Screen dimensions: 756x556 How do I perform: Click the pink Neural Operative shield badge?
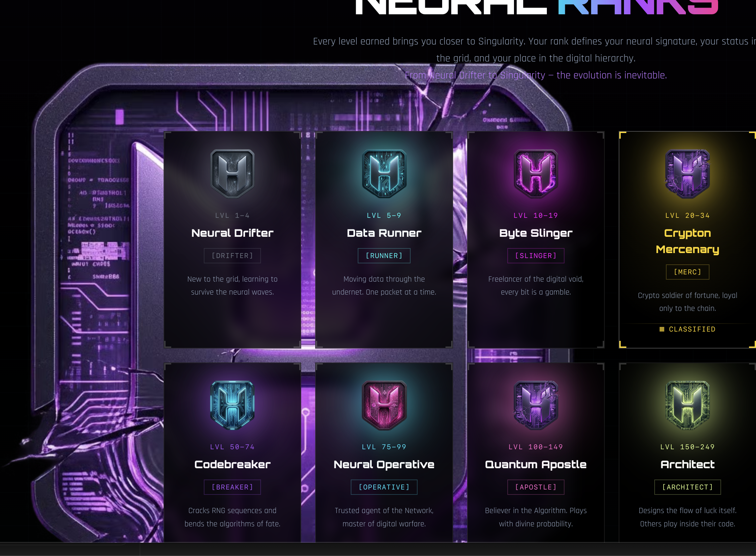(384, 405)
